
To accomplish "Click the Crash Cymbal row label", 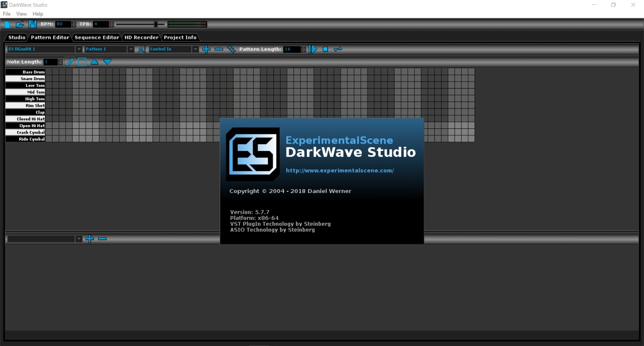I will coord(25,133).
